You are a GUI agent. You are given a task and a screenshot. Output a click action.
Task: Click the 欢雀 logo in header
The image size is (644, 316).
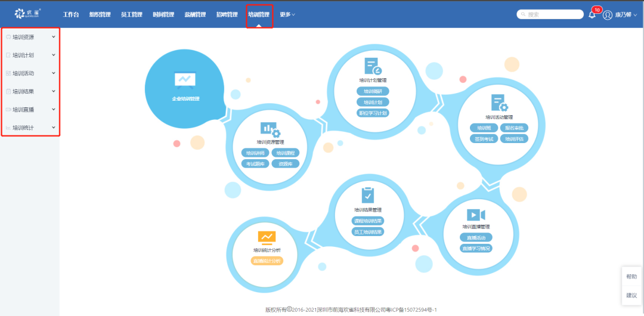pos(27,14)
